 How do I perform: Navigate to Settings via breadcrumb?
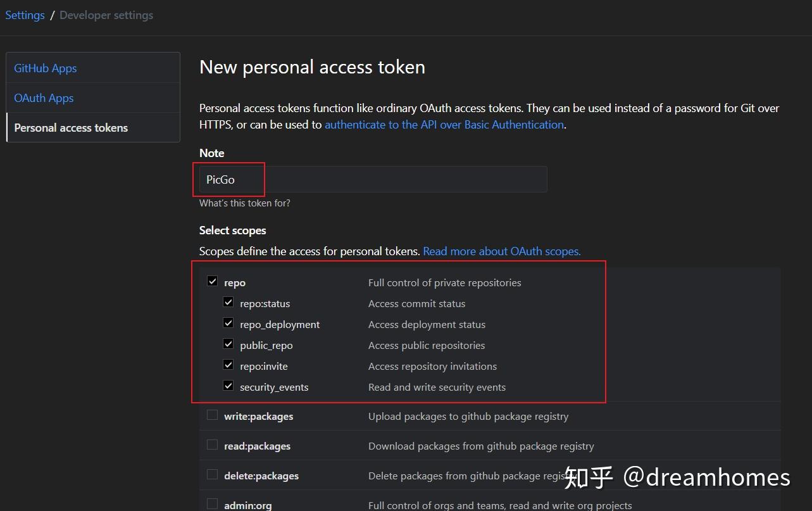[x=25, y=15]
